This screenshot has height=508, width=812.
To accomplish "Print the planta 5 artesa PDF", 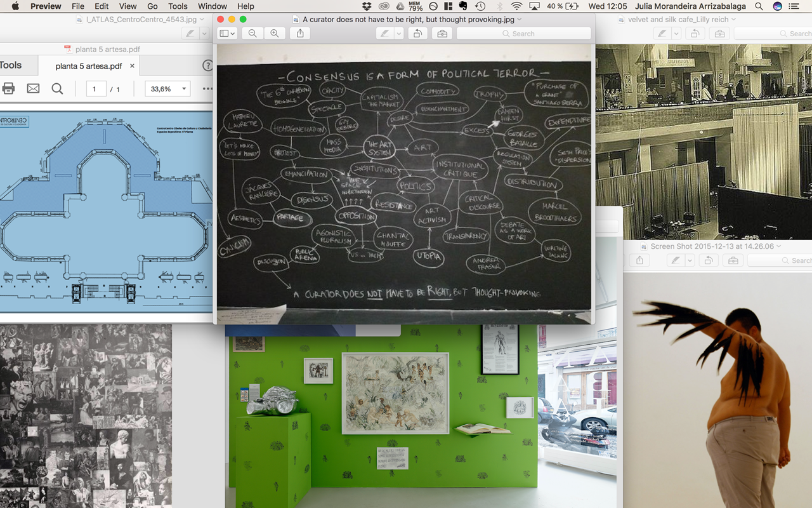I will click(8, 89).
